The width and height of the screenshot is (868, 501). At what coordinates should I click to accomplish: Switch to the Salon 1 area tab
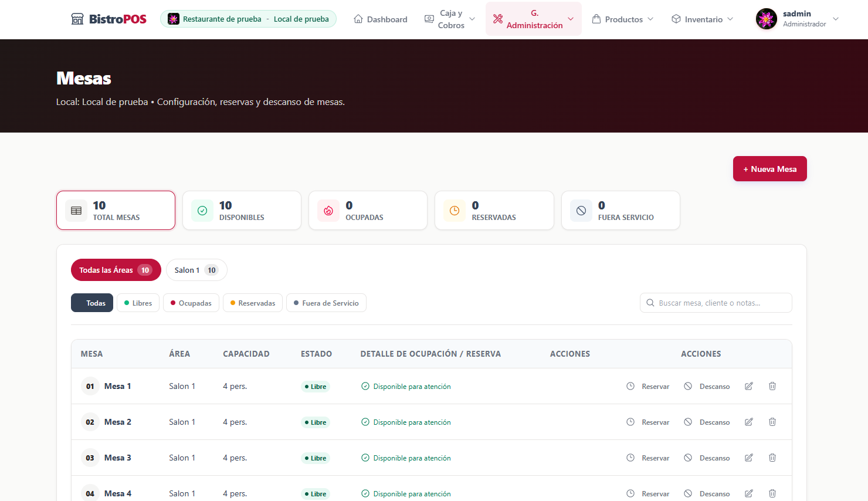[196, 270]
